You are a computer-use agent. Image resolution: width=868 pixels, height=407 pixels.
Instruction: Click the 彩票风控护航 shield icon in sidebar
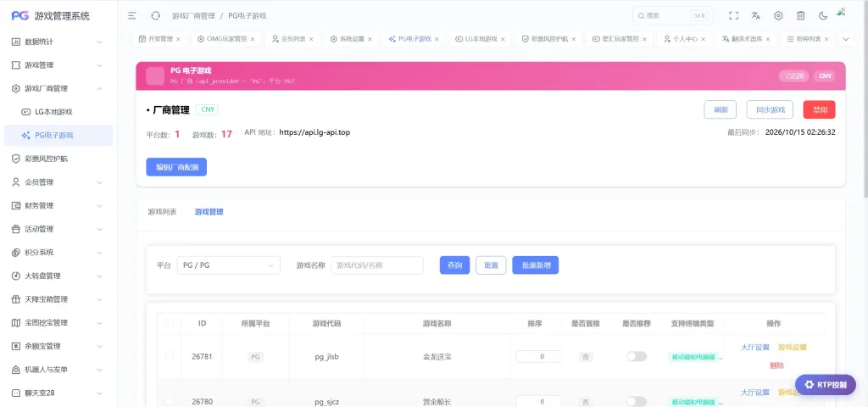(x=16, y=159)
